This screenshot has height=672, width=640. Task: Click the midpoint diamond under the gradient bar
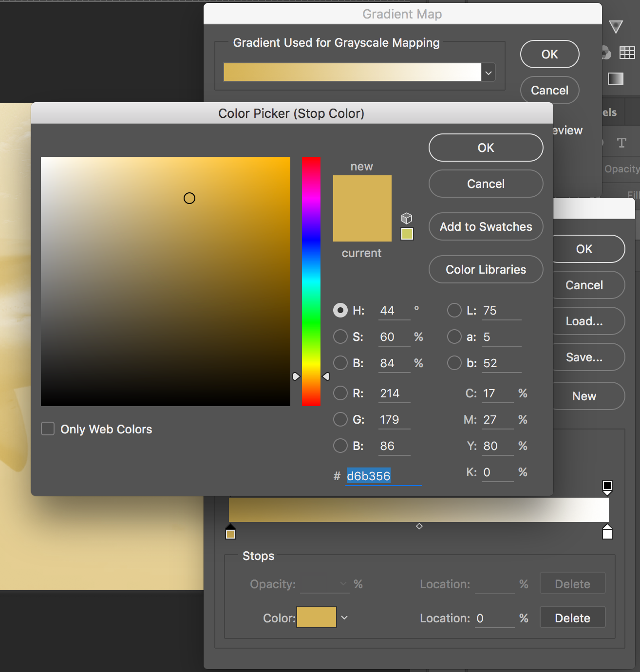(x=419, y=526)
